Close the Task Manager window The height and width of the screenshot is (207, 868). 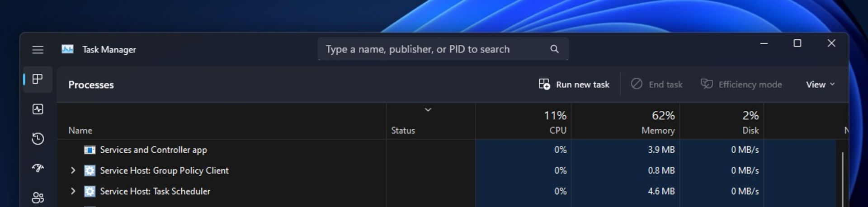click(831, 43)
